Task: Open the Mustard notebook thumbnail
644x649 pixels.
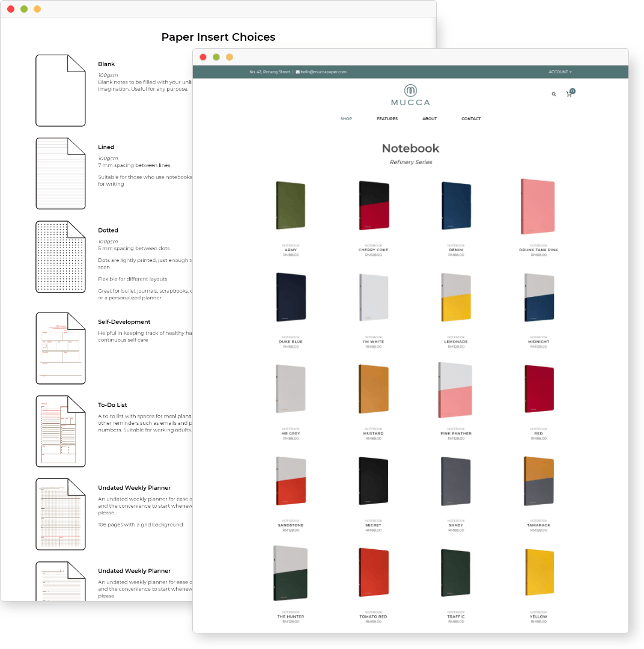Action: coord(373,389)
